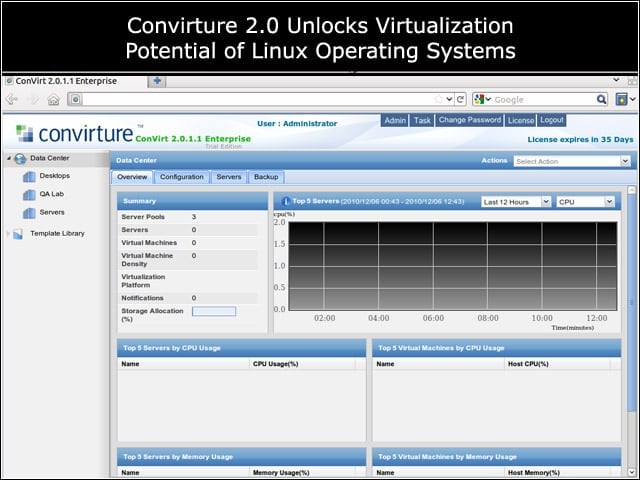640x480 pixels.
Task: Open the address bar history dropdown arrow
Action: pos(449,99)
